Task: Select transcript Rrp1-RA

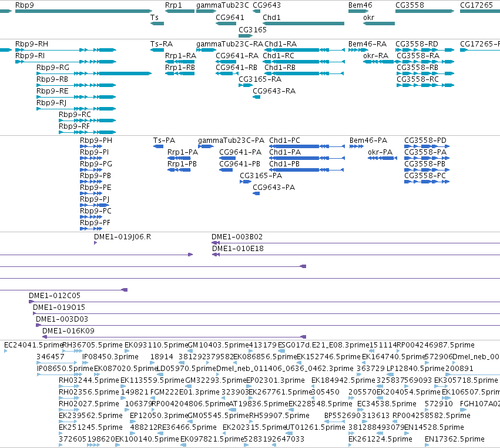Action: pyautogui.click(x=180, y=62)
